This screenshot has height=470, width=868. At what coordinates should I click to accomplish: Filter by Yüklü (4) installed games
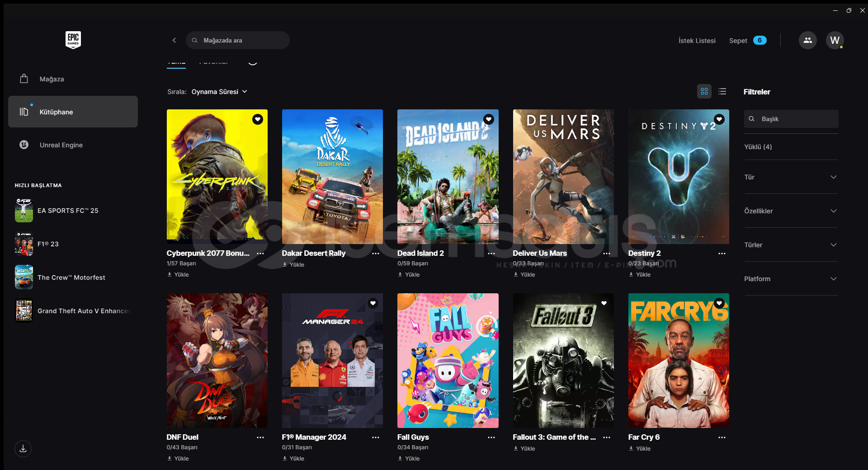click(x=758, y=147)
